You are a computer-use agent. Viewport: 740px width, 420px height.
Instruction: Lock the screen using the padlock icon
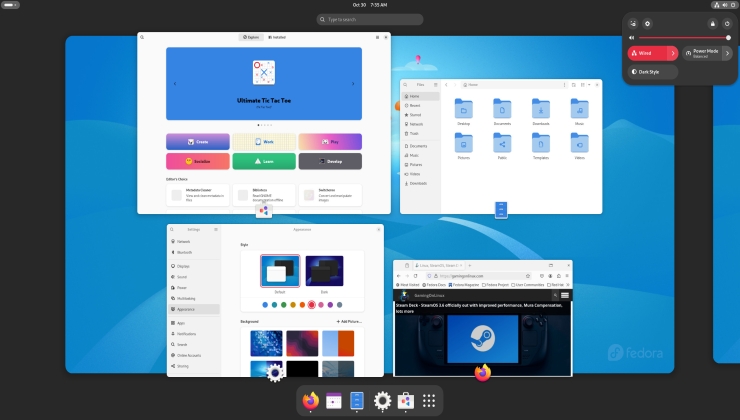pyautogui.click(x=712, y=22)
